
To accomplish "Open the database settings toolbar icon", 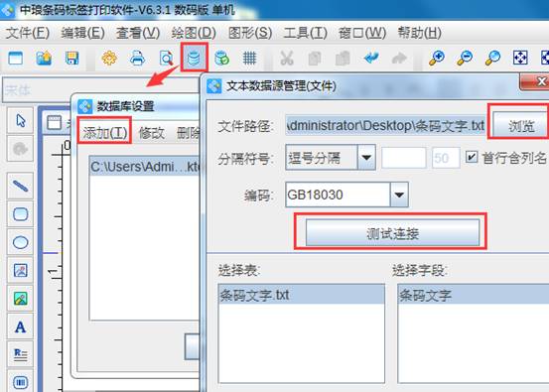I will (194, 58).
